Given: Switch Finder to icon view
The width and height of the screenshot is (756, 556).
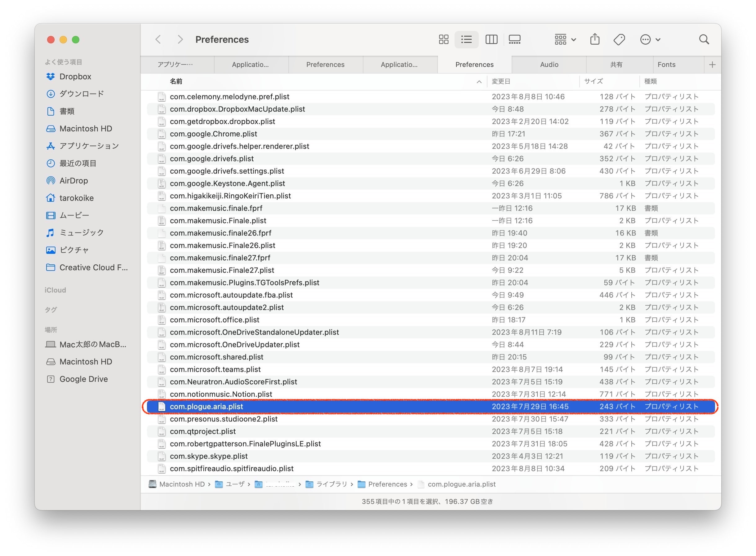Looking at the screenshot, I should point(443,39).
